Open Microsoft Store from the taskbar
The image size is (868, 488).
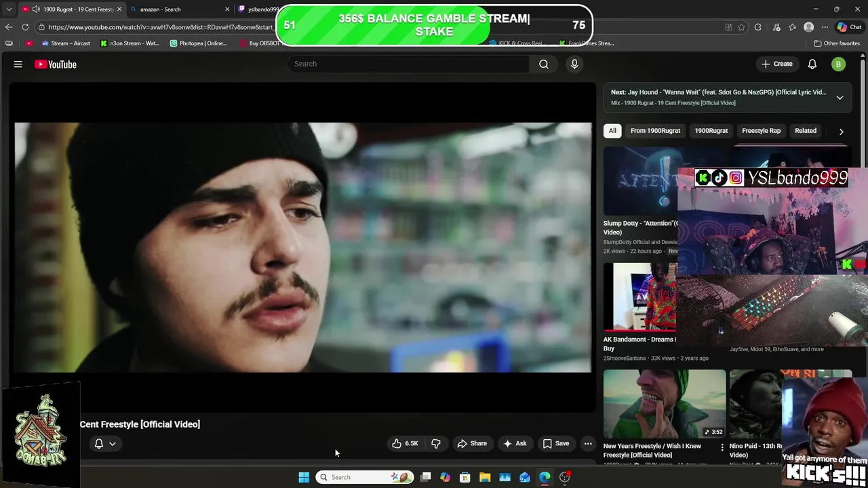coord(465,477)
